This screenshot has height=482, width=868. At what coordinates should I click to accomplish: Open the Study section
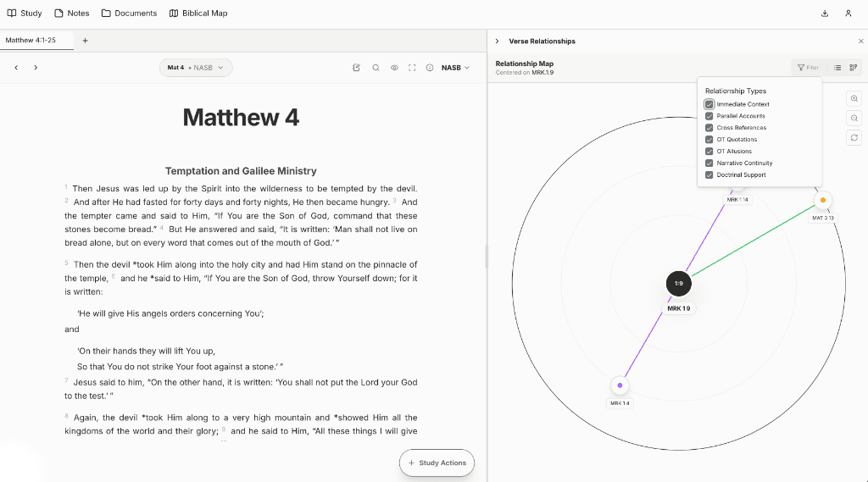(25, 14)
